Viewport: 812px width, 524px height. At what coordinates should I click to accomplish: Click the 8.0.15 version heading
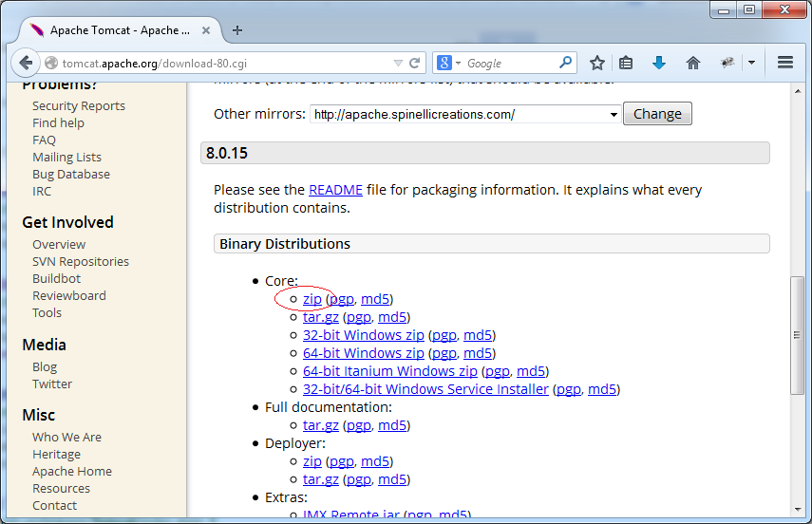485,153
